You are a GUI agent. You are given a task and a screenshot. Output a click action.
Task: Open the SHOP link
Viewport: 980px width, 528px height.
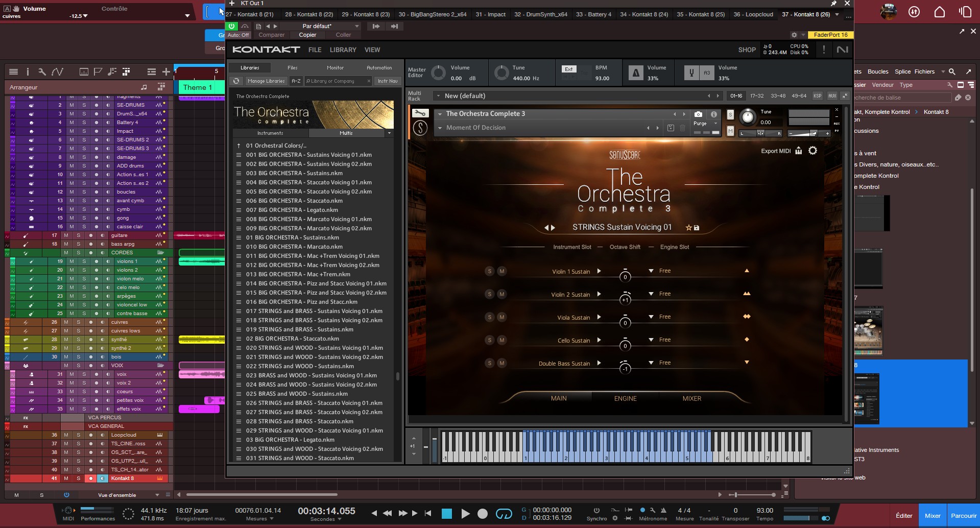click(x=747, y=50)
